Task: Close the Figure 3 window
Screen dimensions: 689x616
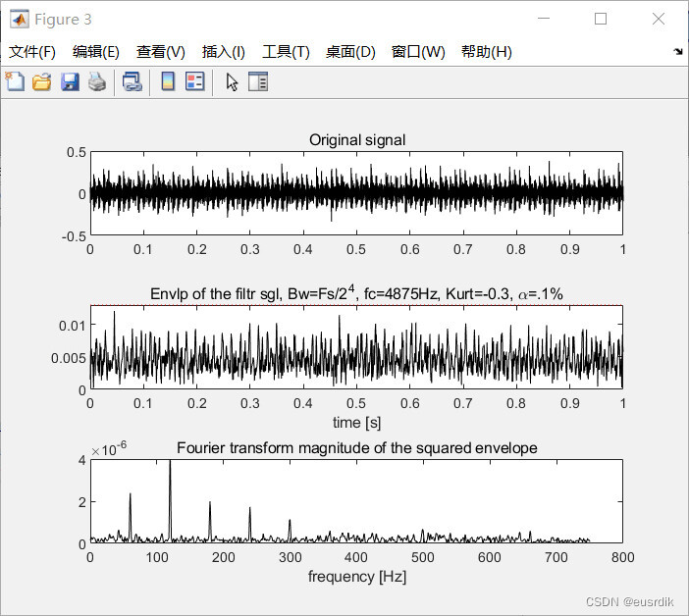Action: 658,19
